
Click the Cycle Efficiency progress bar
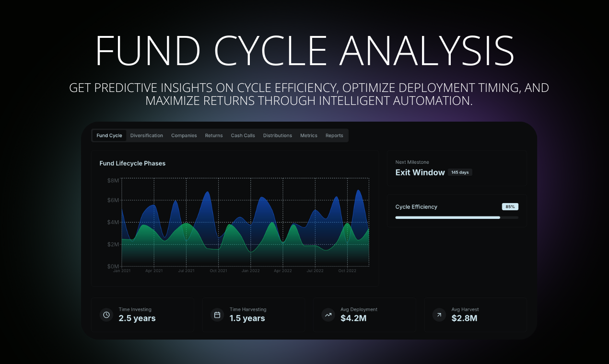457,217
